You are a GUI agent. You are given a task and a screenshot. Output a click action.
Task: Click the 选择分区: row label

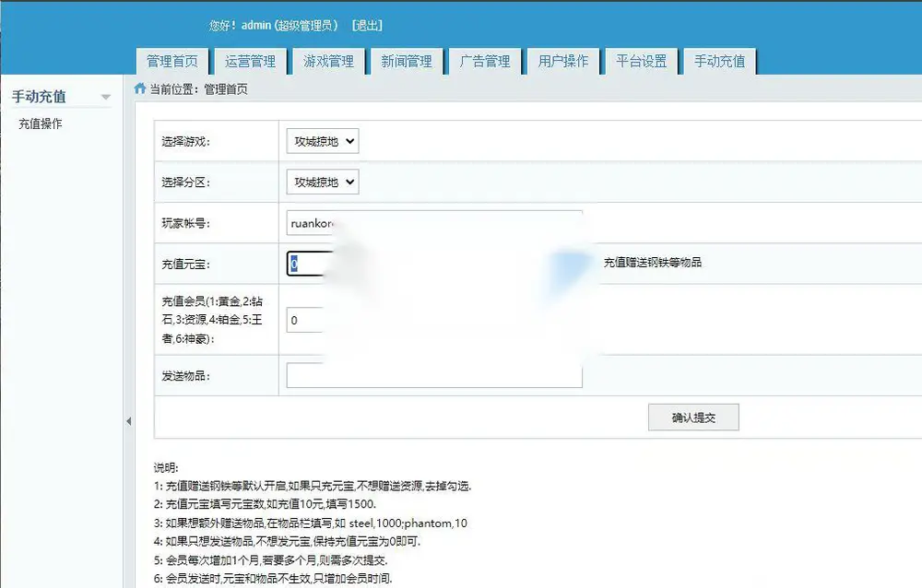coord(186,182)
